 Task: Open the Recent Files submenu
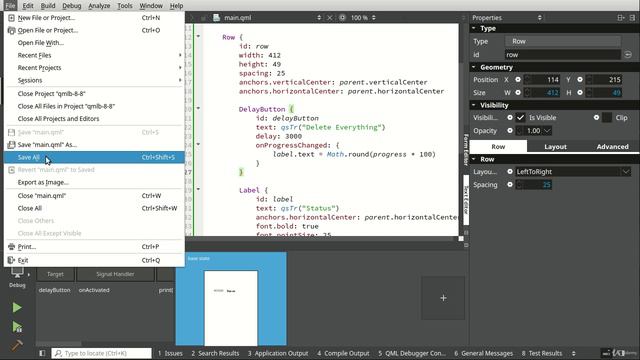[x=94, y=55]
